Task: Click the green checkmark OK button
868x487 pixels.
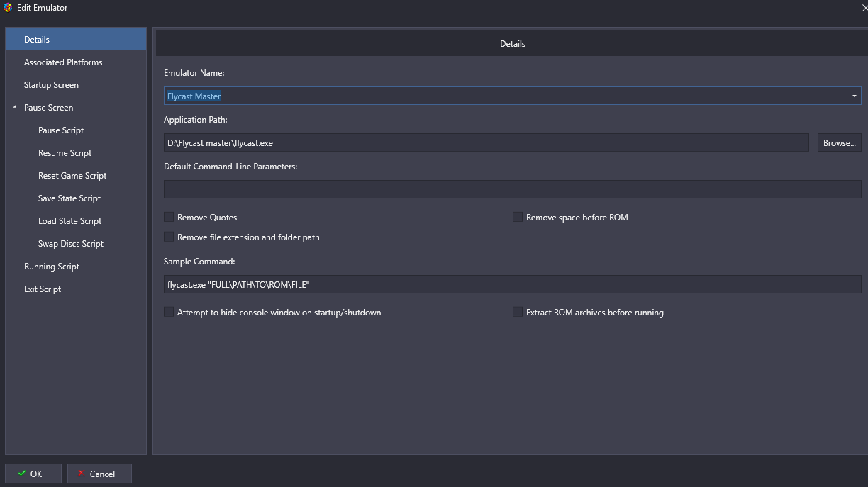Action: 33,474
